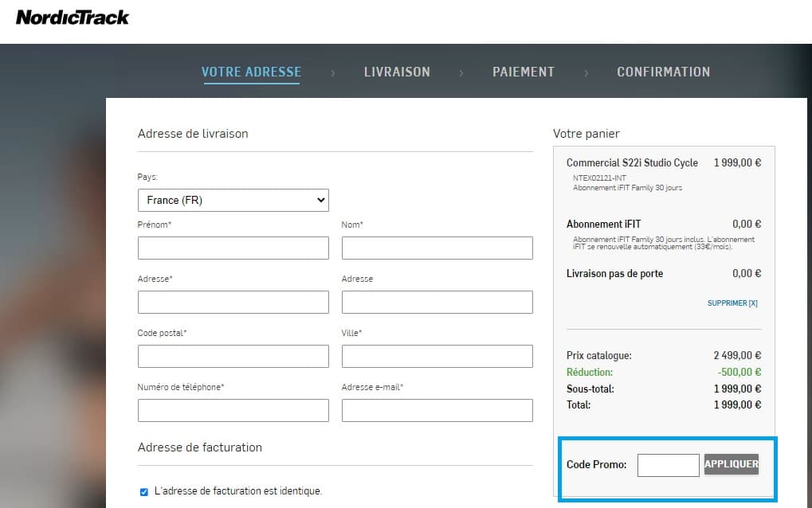Click the Commercial S22i Studio Cycle item
The height and width of the screenshot is (508, 812).
(x=632, y=162)
